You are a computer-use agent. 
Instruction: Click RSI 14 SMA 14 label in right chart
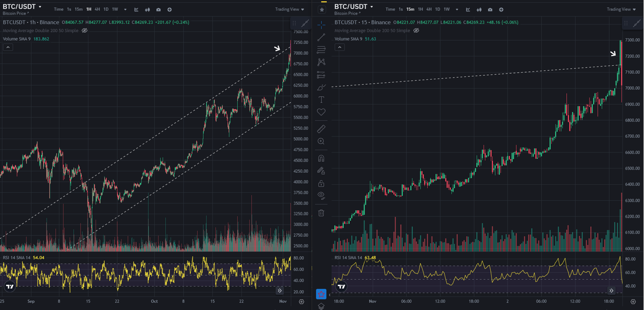[x=348, y=258]
